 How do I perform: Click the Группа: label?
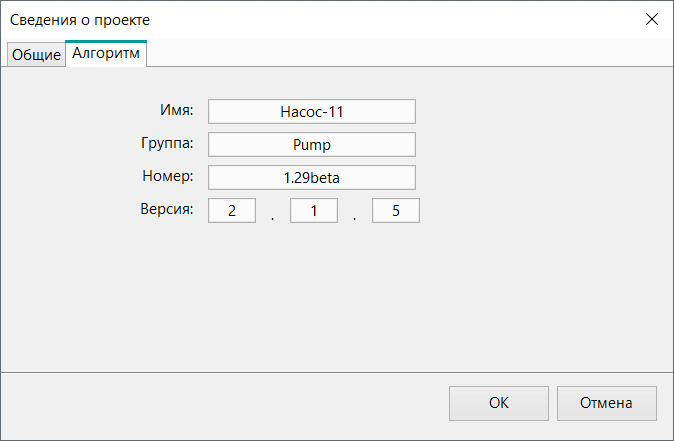[168, 143]
